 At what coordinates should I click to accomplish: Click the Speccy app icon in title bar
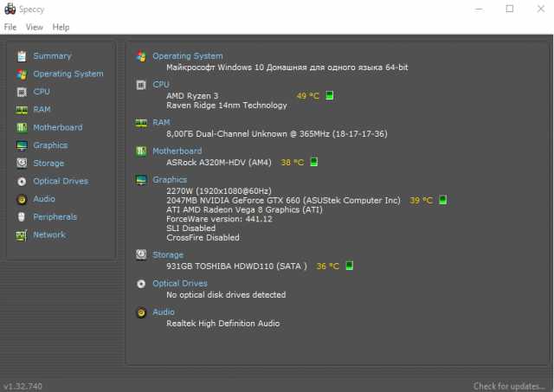point(10,9)
